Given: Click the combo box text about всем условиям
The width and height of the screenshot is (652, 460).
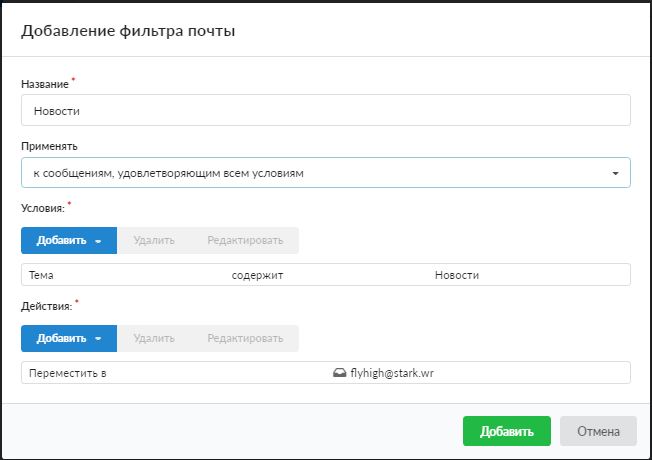Looking at the screenshot, I should click(x=168, y=174).
